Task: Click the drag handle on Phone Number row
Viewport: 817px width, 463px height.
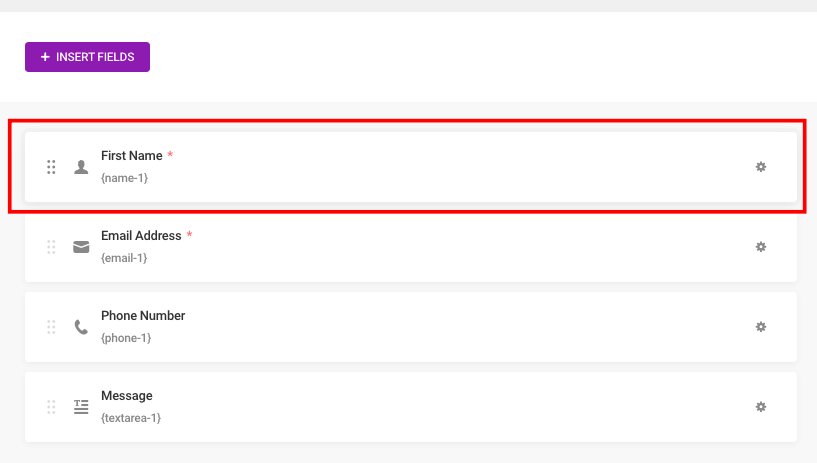Action: (51, 327)
